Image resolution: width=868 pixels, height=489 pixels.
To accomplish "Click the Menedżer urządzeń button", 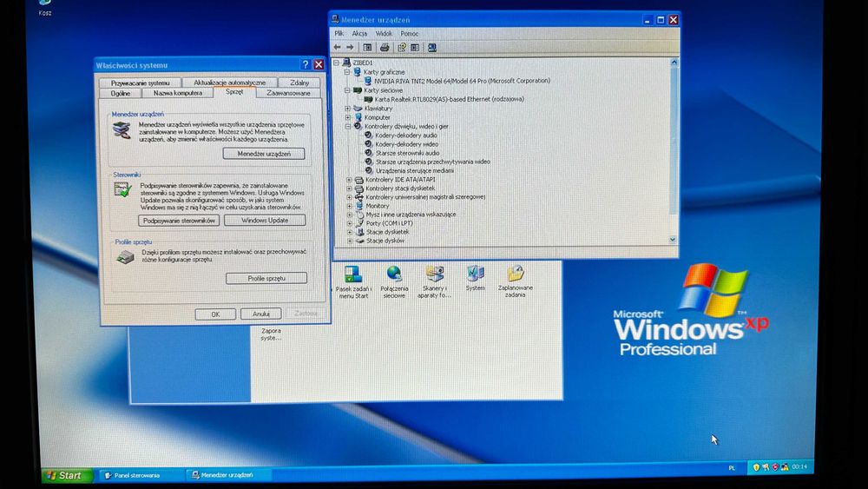I will pyautogui.click(x=264, y=154).
